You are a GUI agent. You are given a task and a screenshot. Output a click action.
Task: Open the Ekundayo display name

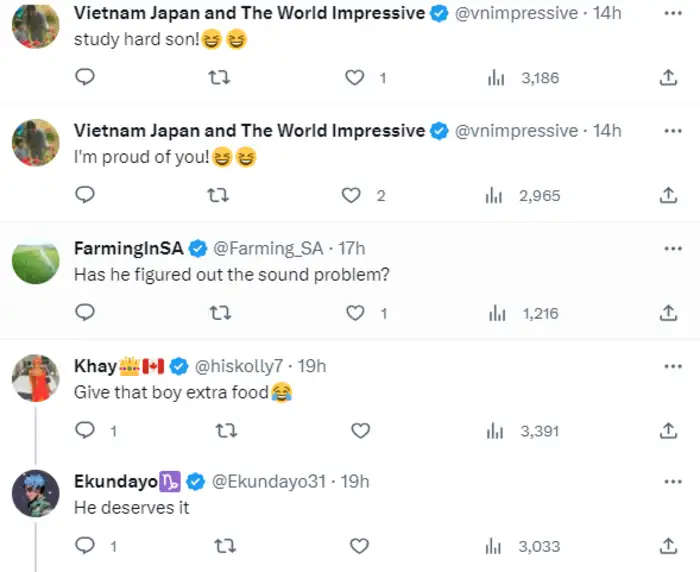115,482
